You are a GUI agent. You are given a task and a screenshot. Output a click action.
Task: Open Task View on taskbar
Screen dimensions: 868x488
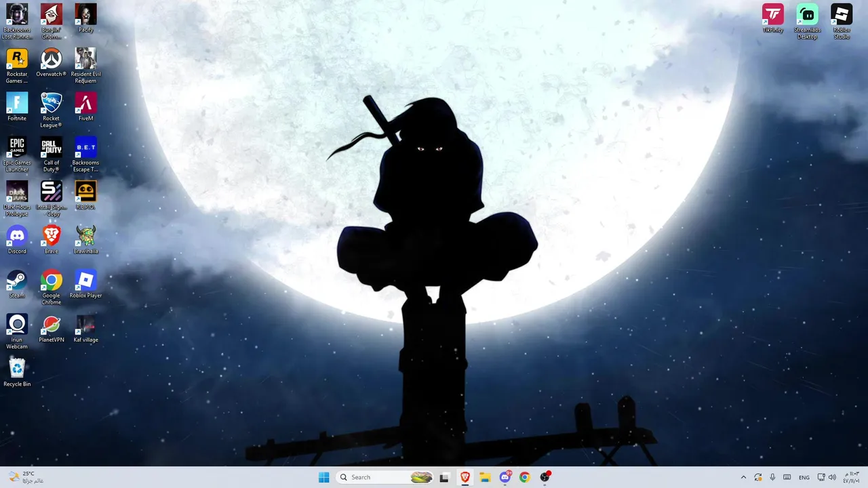(x=444, y=477)
